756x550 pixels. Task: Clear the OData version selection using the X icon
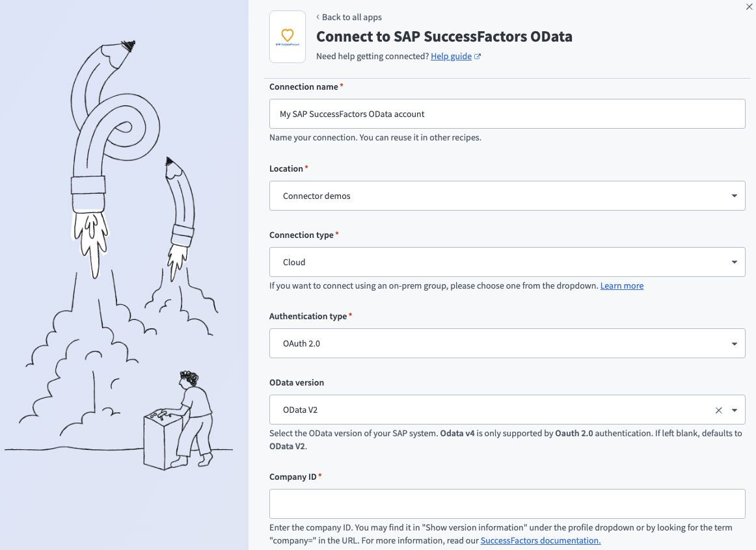point(718,410)
